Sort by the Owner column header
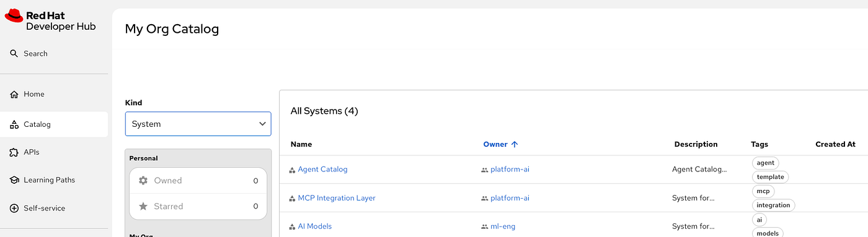The image size is (868, 237). click(495, 144)
